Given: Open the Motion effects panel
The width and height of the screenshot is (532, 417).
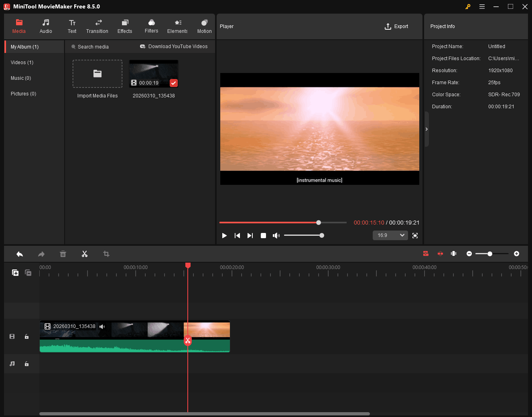Looking at the screenshot, I should [x=204, y=26].
